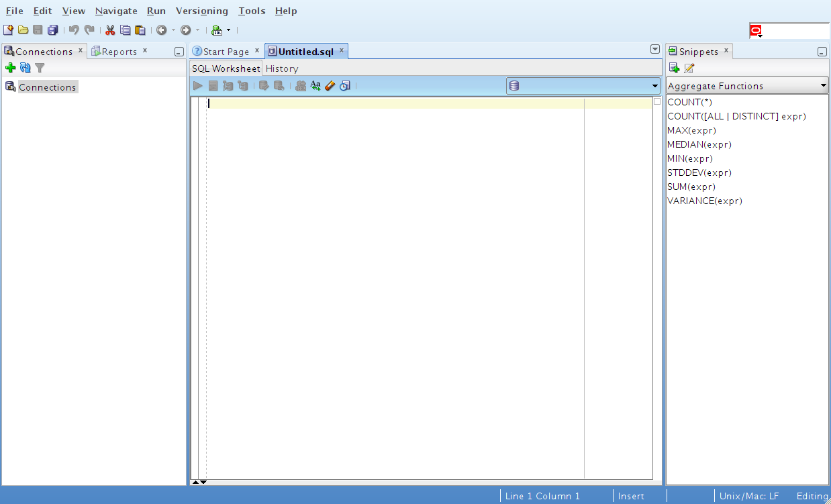Select the COUNT(*) snippet
The height and width of the screenshot is (504, 831).
click(x=689, y=102)
